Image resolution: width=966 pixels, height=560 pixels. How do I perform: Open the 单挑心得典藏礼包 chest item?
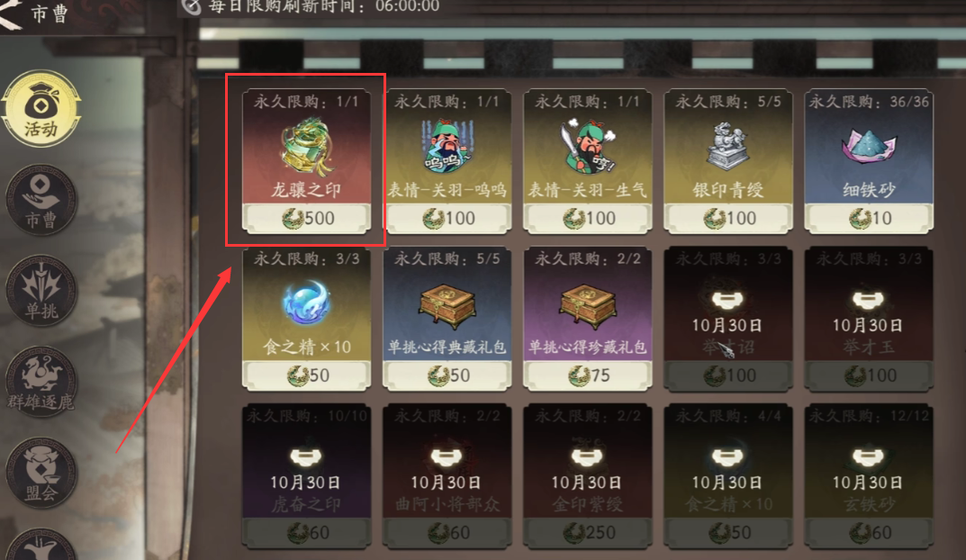[x=447, y=305]
